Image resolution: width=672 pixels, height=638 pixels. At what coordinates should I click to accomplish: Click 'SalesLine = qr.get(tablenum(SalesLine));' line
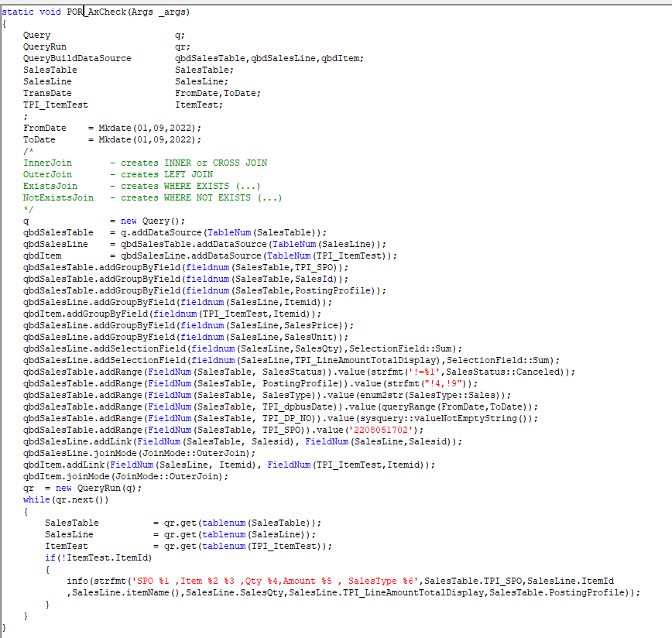[x=180, y=534]
